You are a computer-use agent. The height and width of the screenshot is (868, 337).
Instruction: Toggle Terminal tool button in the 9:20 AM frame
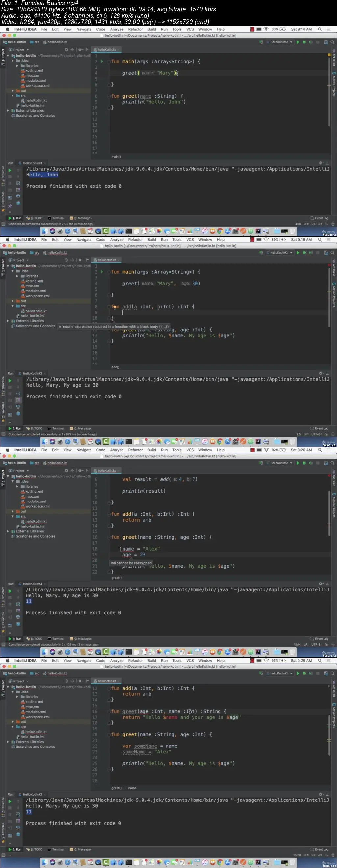(x=56, y=639)
